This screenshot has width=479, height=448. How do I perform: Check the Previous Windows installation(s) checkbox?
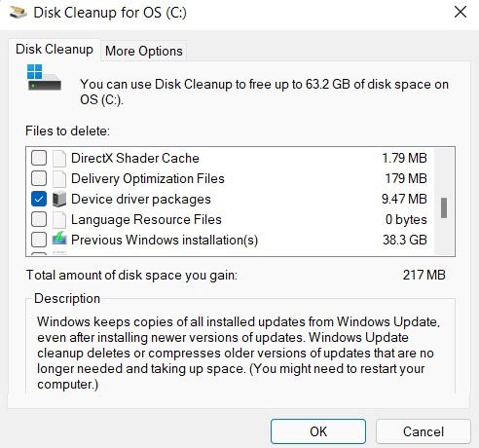click(39, 241)
